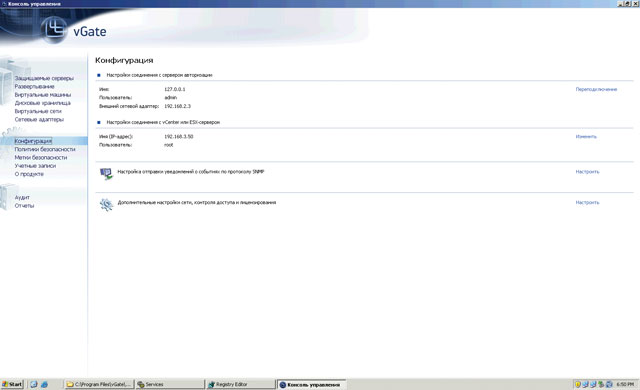Open Аудит section in sidebar
Screen dimensions: 640x390
(22, 197)
